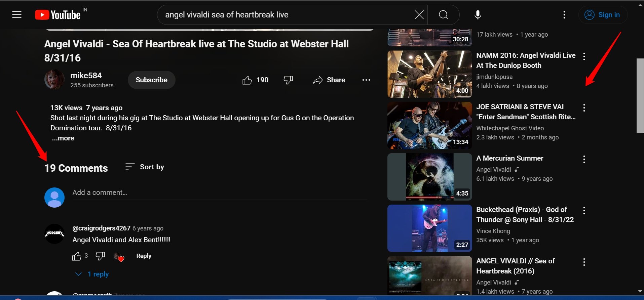Go to YouTube home via logo

point(58,15)
